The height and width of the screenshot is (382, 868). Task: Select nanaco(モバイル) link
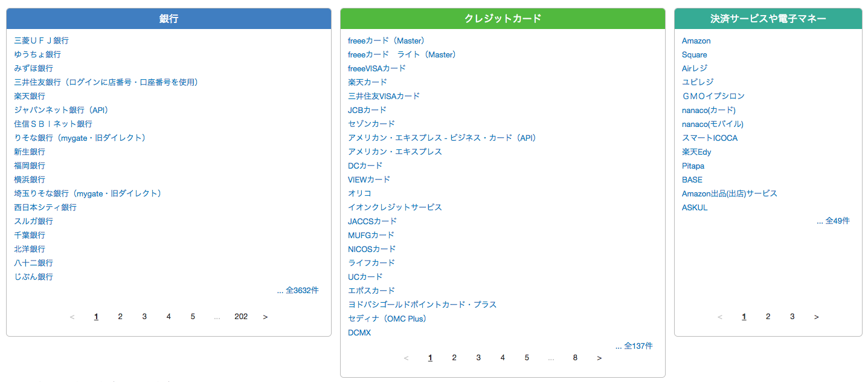(713, 124)
